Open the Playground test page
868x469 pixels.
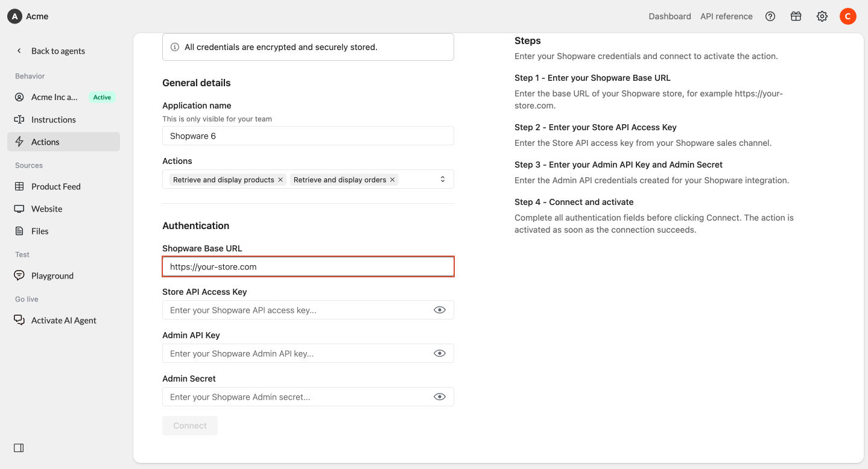coord(63,275)
